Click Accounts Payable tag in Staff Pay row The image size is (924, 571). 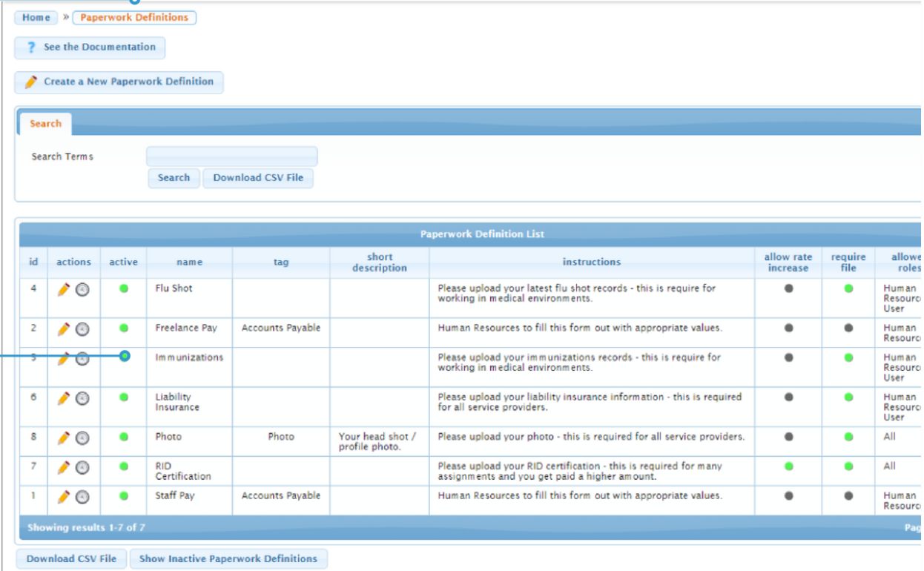(x=281, y=495)
